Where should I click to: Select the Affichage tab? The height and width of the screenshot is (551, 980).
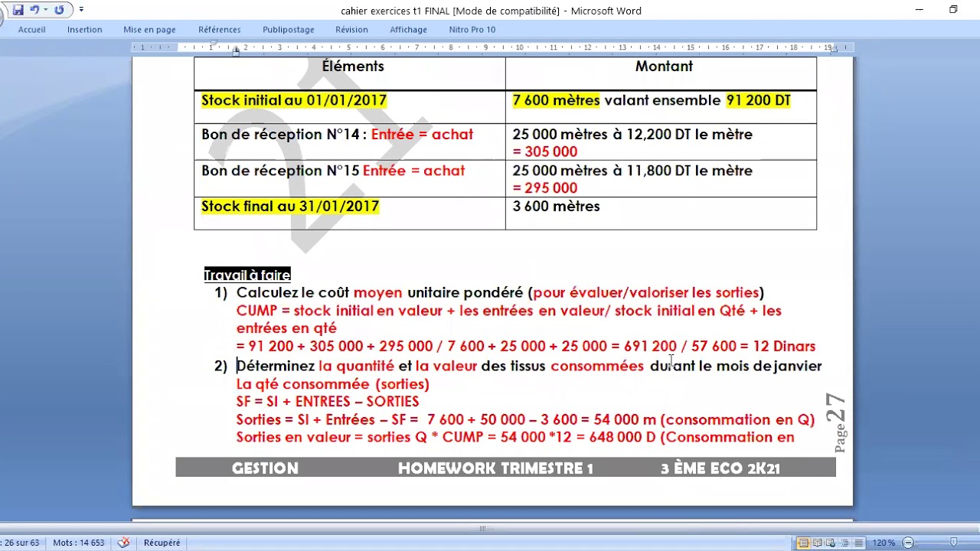tap(408, 30)
